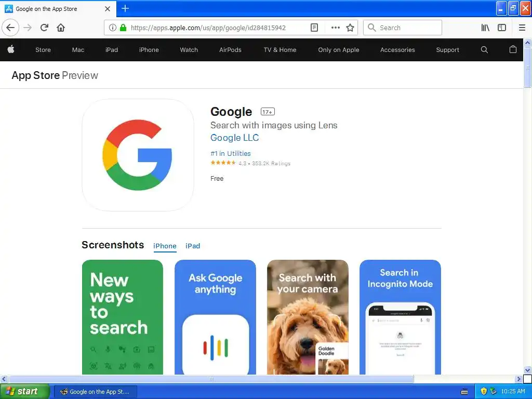Open Apple site search magnifier
The image size is (532, 399).
point(484,50)
